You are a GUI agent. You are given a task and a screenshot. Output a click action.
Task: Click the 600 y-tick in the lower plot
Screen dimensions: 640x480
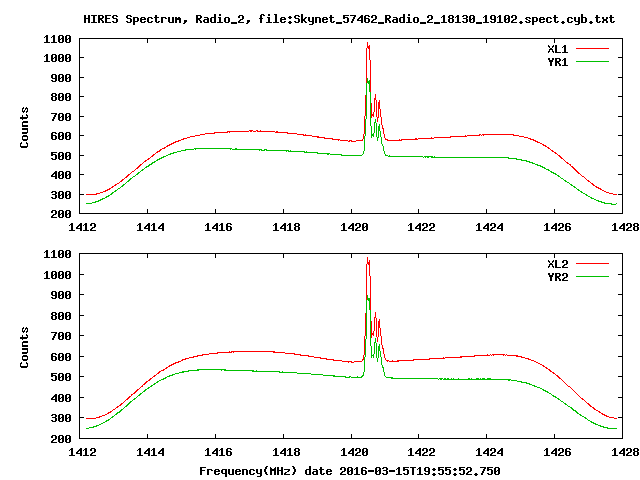click(x=61, y=357)
